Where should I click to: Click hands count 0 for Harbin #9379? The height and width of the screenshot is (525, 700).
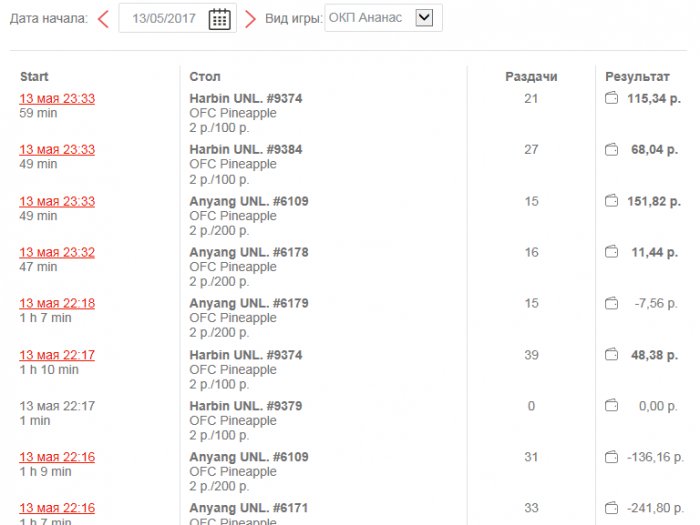pos(531,406)
